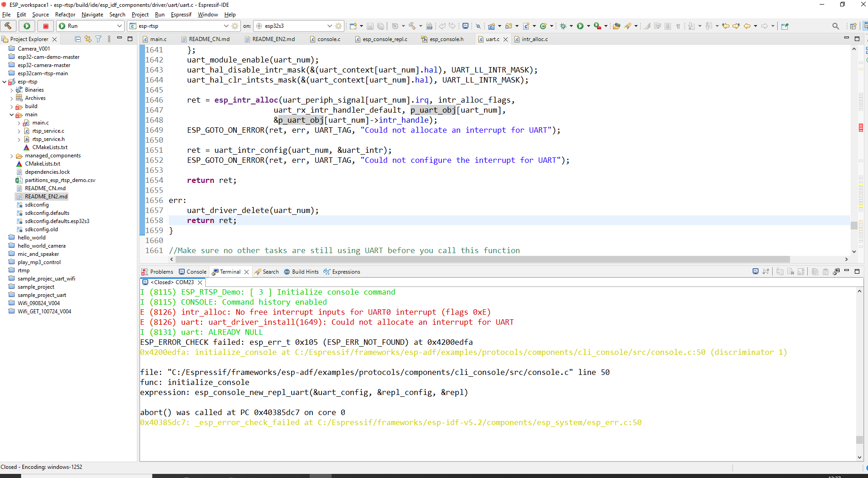Click the Open Terminal monitor icon in toolbar
The width and height of the screenshot is (868, 478).
465,26
